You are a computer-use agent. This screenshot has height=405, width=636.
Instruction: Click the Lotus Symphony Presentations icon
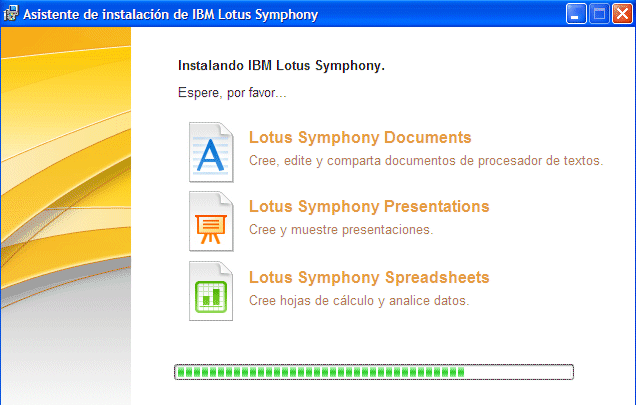211,222
